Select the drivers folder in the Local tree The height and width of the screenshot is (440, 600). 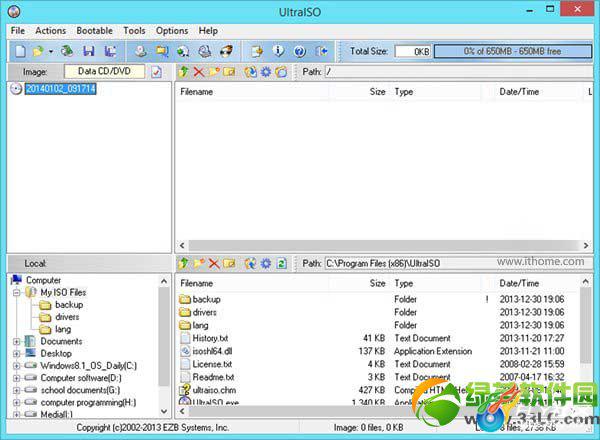(x=67, y=317)
